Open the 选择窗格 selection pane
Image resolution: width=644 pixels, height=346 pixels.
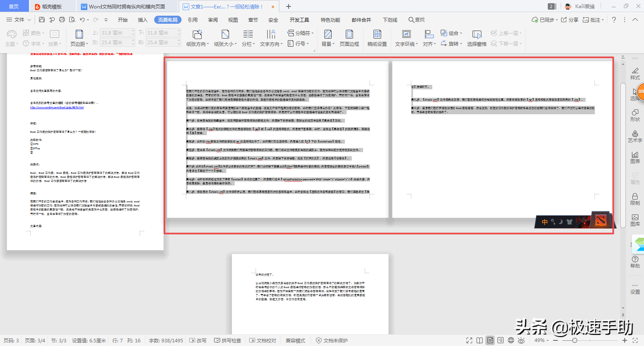477,38
